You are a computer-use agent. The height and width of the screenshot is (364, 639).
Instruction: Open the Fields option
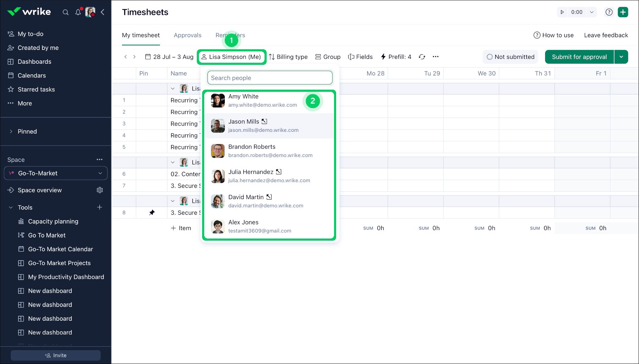pyautogui.click(x=360, y=57)
